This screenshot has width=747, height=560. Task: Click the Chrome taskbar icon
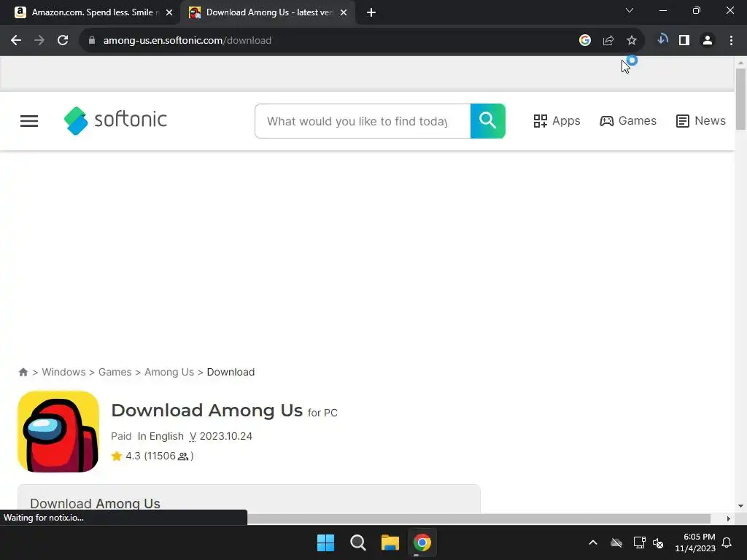422,542
